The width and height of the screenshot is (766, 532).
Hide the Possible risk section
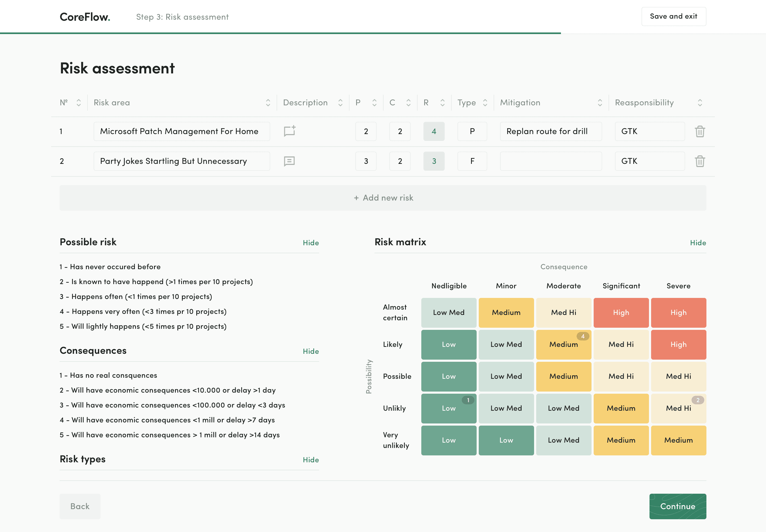(311, 243)
